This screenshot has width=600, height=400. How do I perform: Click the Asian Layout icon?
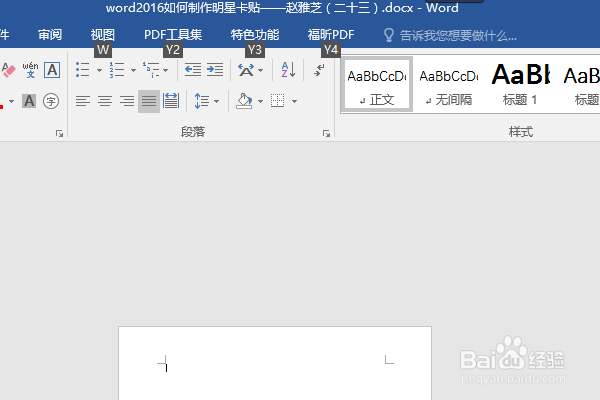pos(246,70)
